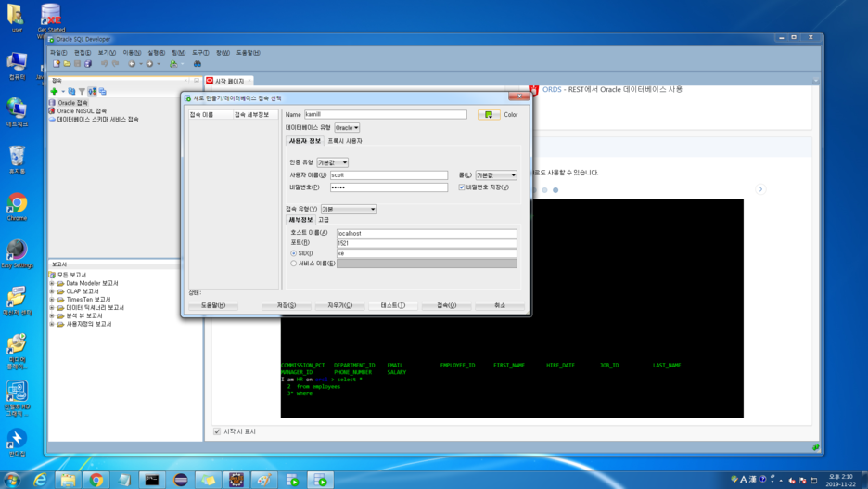This screenshot has width=868, height=489.
Task: Click the 테스트 button
Action: point(393,305)
